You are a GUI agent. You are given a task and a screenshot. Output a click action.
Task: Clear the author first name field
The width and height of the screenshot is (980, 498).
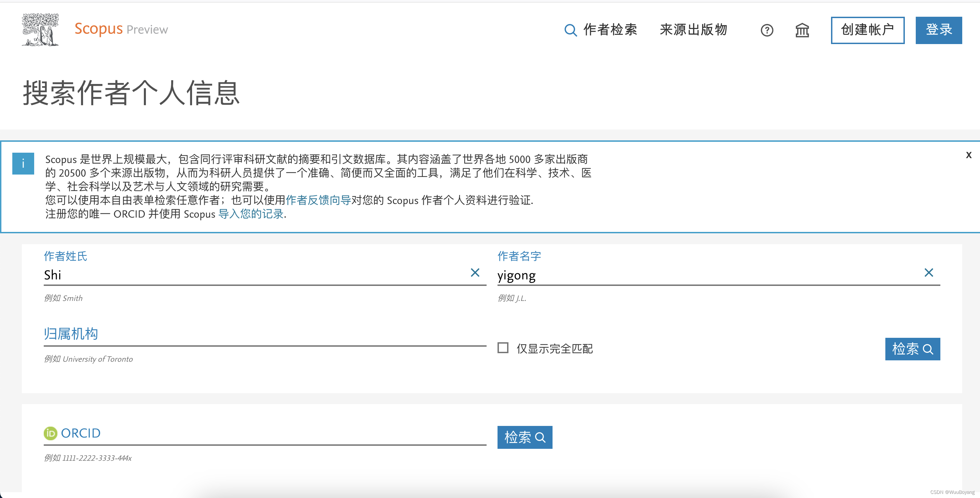929,273
